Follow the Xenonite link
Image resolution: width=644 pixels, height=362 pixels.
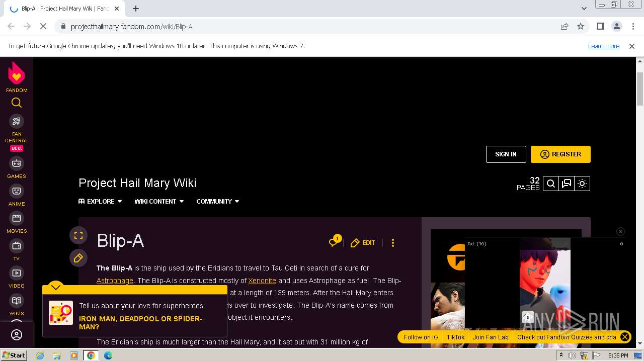click(x=262, y=281)
